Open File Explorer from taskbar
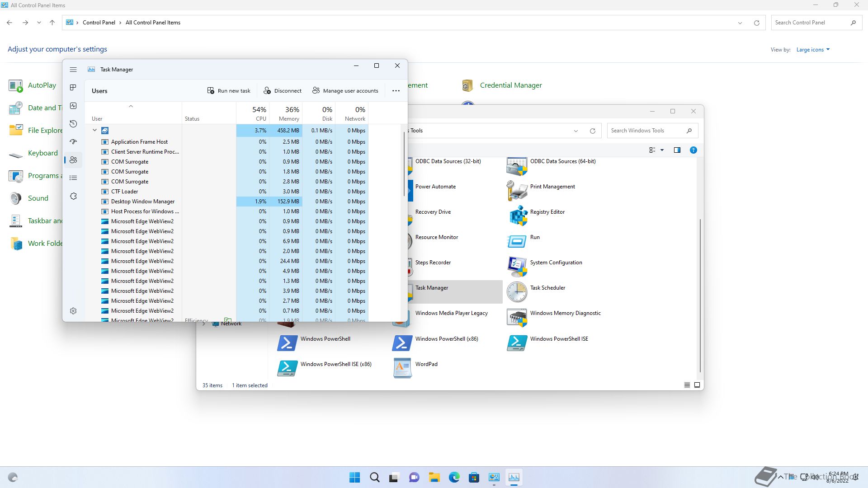Screen dimensions: 868x488 pyautogui.click(x=434, y=477)
